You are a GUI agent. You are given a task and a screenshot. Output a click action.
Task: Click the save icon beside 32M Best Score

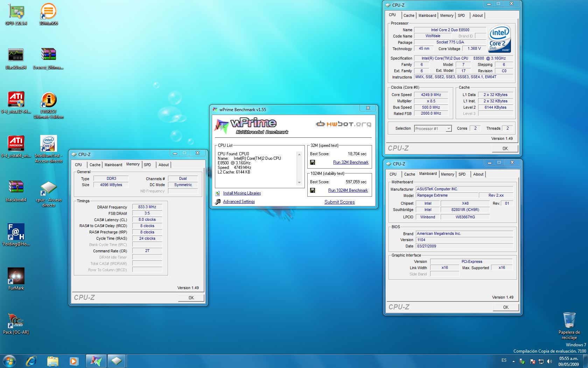click(313, 162)
